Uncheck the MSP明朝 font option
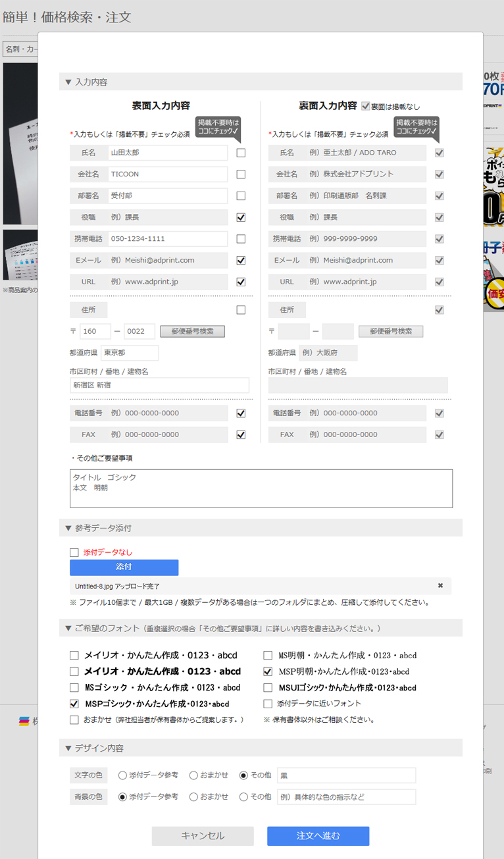Viewport: 504px width, 859px height. 268,672
